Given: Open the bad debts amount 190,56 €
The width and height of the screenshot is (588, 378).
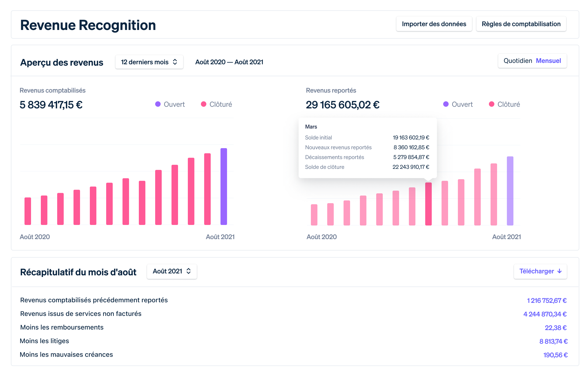Looking at the screenshot, I should [x=555, y=355].
